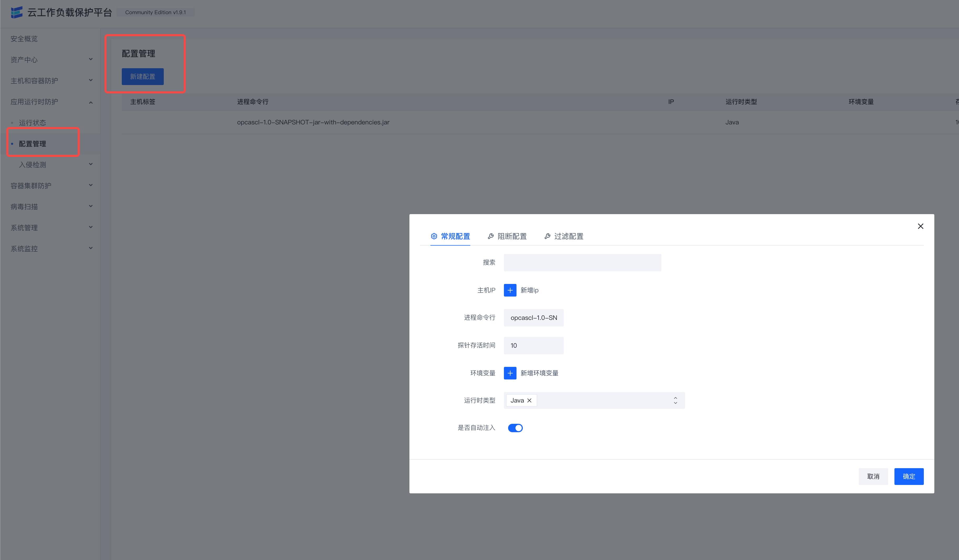Expand the 容器集群防护 sidebar menu
The image size is (959, 560).
50,186
